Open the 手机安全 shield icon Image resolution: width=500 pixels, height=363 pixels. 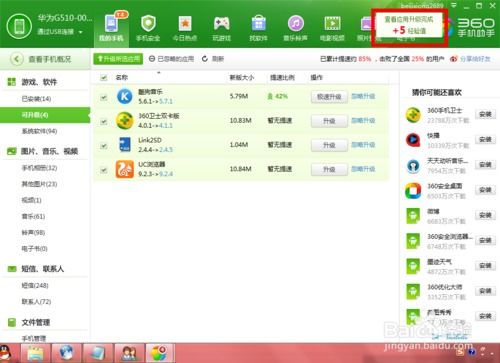click(x=148, y=24)
